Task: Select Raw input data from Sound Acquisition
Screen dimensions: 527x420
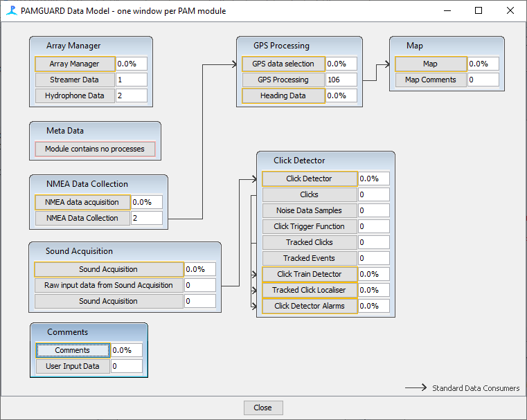Action: click(x=109, y=285)
